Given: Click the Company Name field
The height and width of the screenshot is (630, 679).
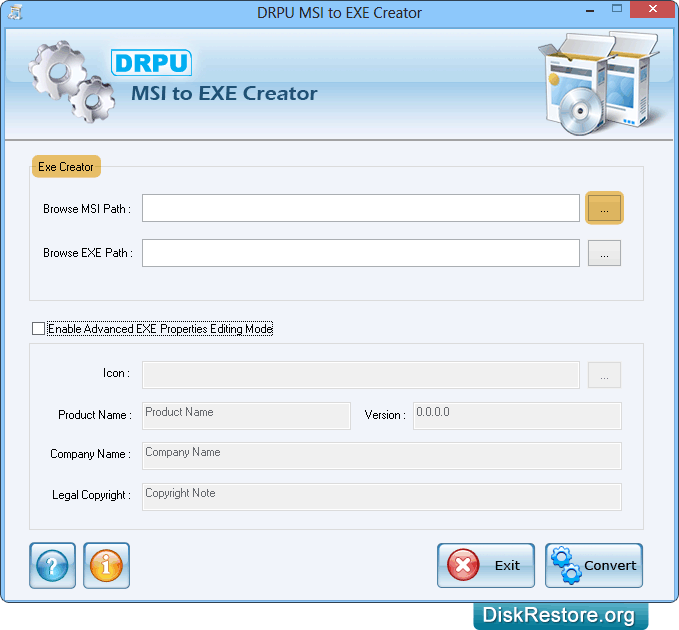Looking at the screenshot, I should [x=382, y=456].
